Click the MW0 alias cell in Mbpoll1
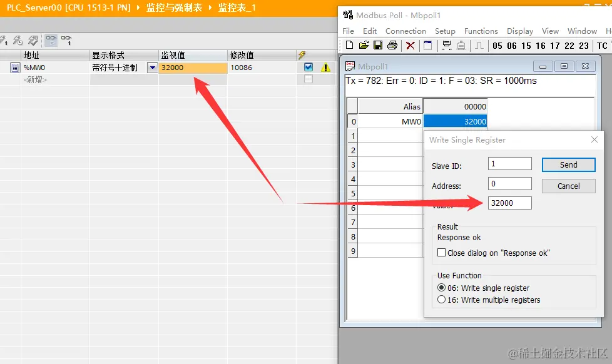The height and width of the screenshot is (364, 612). [390, 121]
